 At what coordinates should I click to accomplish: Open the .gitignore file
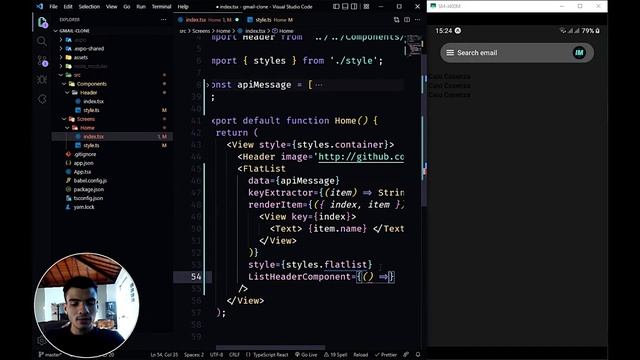[x=85, y=154]
